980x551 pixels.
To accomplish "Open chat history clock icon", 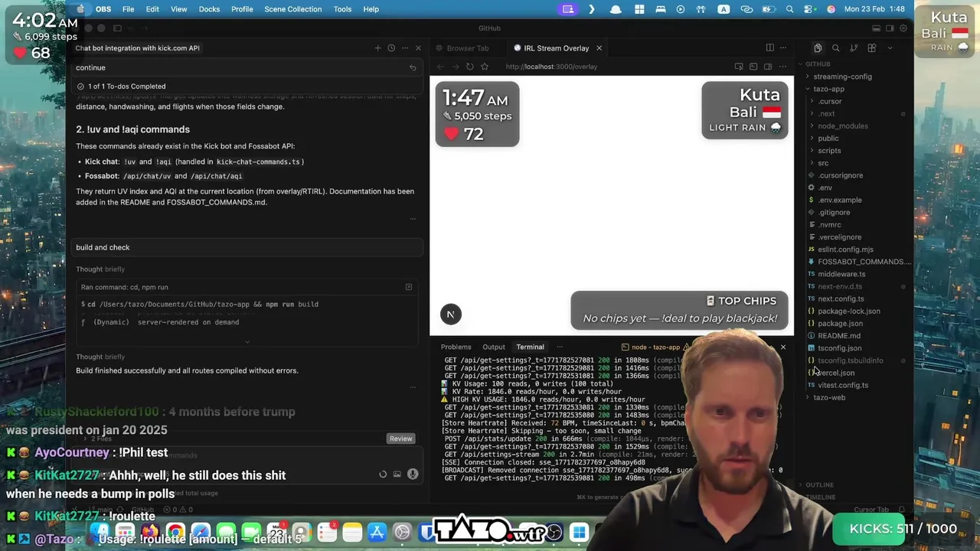I will [x=391, y=48].
